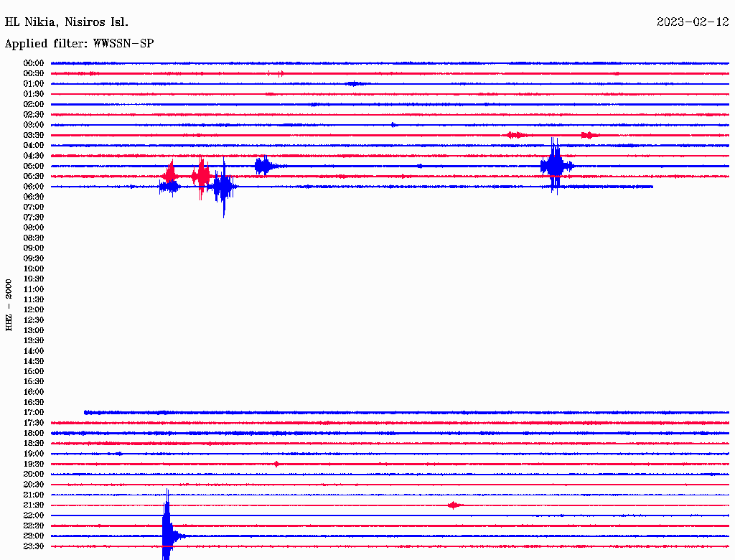Screen dimensions: 735x560
Task: Click the station title 'HL Nikia, Nisiros Isl.'
Action: coord(66,22)
